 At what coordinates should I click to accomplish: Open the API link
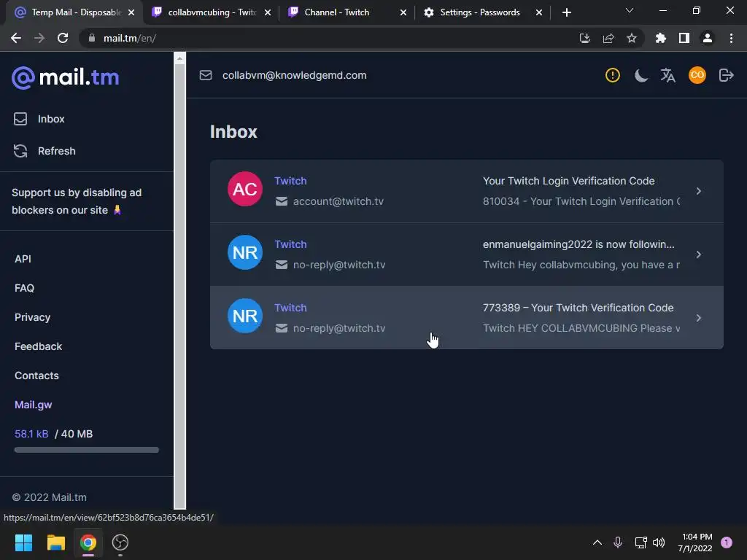[23, 259]
